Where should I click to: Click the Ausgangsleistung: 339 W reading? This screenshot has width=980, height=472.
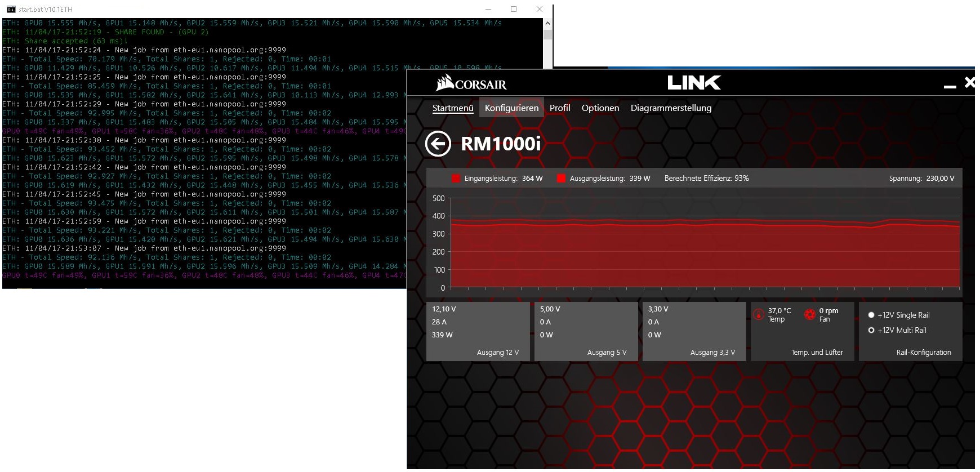pos(610,178)
